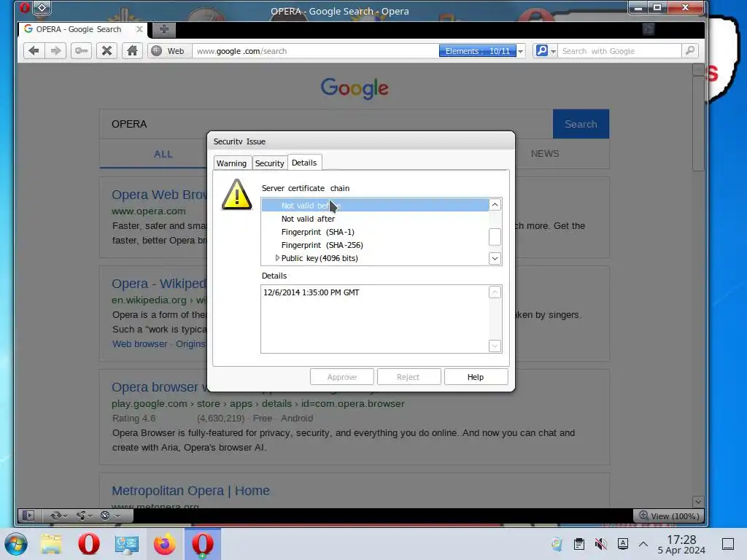Toggle the side panel icon in status bar
The height and width of the screenshot is (560, 747).
28,516
